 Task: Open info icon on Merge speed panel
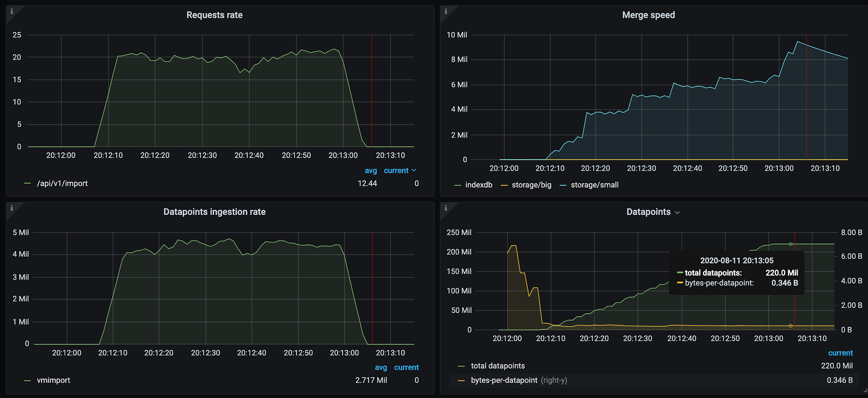[446, 11]
